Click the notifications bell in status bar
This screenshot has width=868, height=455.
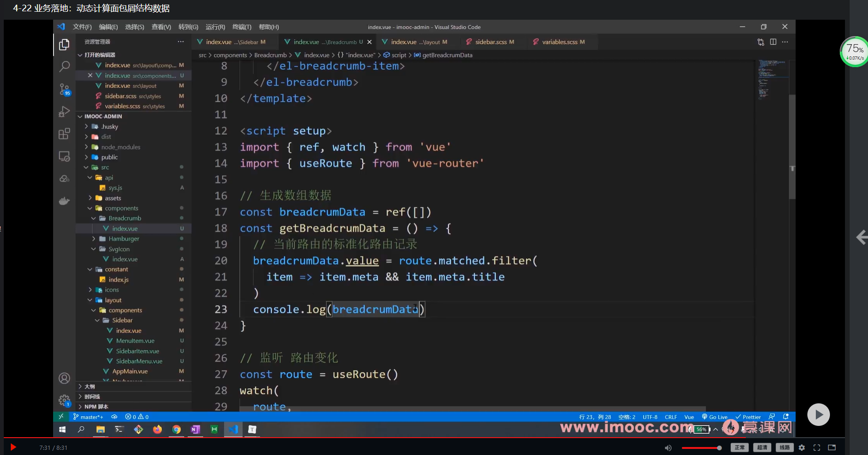tap(786, 416)
